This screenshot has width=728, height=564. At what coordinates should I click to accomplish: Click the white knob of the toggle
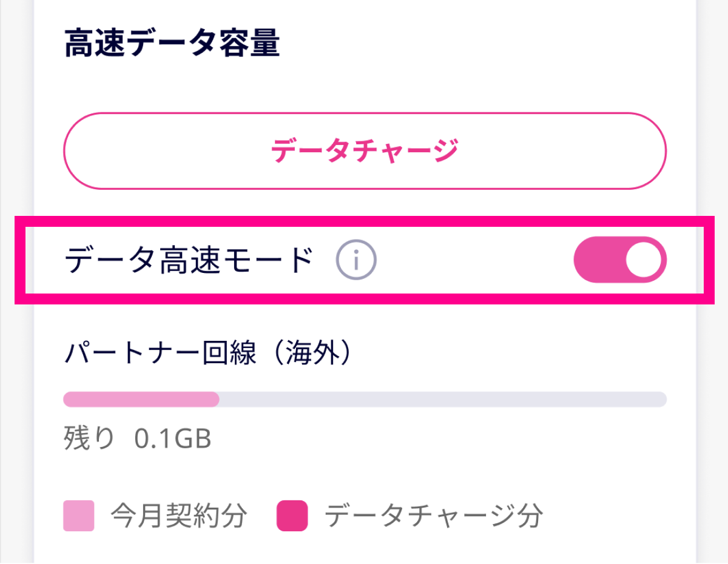[642, 260]
